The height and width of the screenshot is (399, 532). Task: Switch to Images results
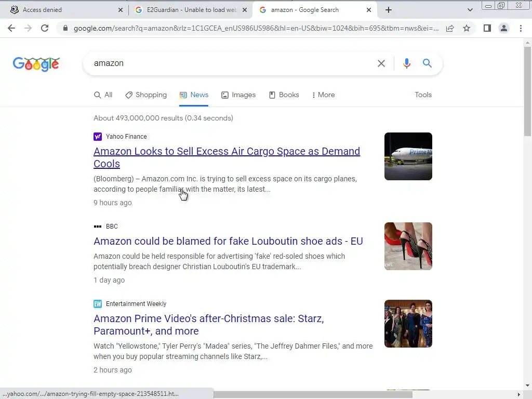[238, 95]
